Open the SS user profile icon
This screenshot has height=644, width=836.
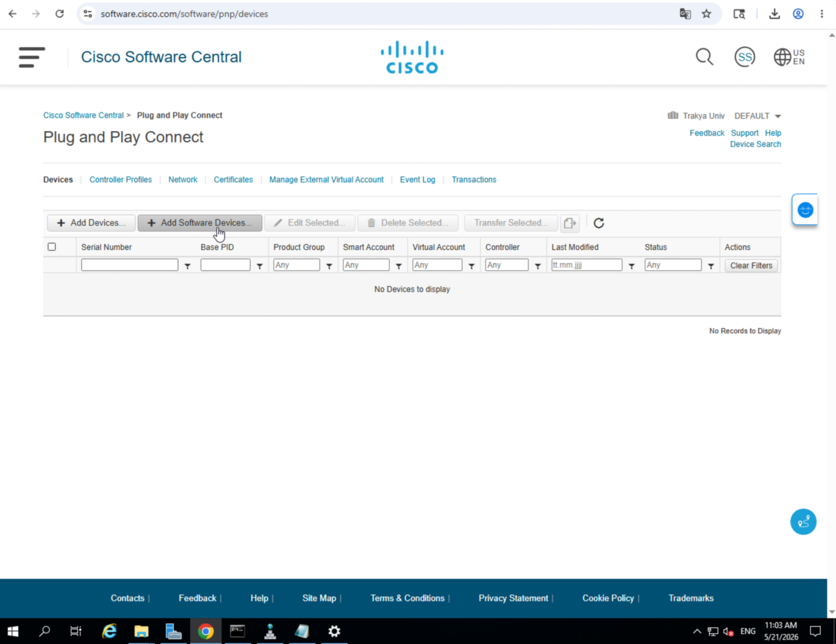pyautogui.click(x=744, y=57)
